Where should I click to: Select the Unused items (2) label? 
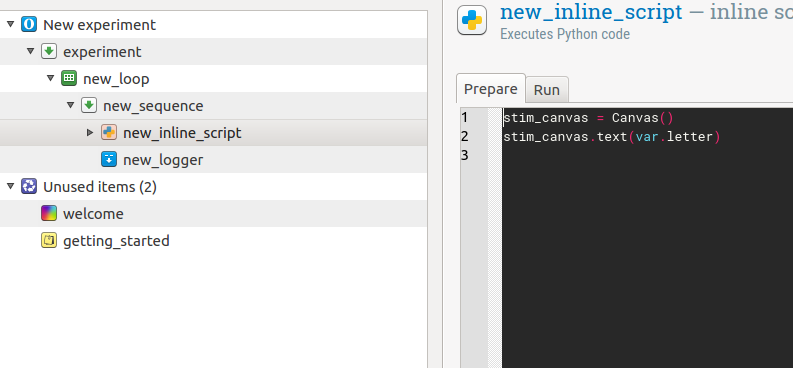pos(100,187)
